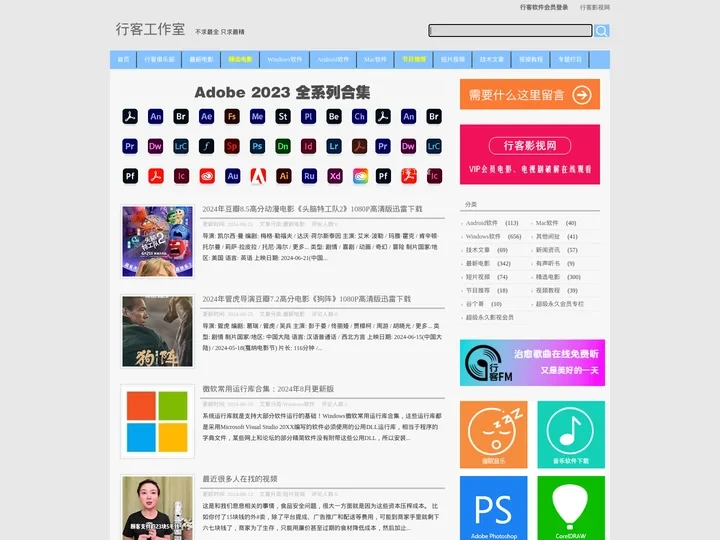Image resolution: width=720 pixels, height=540 pixels.
Task: Click the Lightroom (Lr) icon
Action: click(334, 146)
